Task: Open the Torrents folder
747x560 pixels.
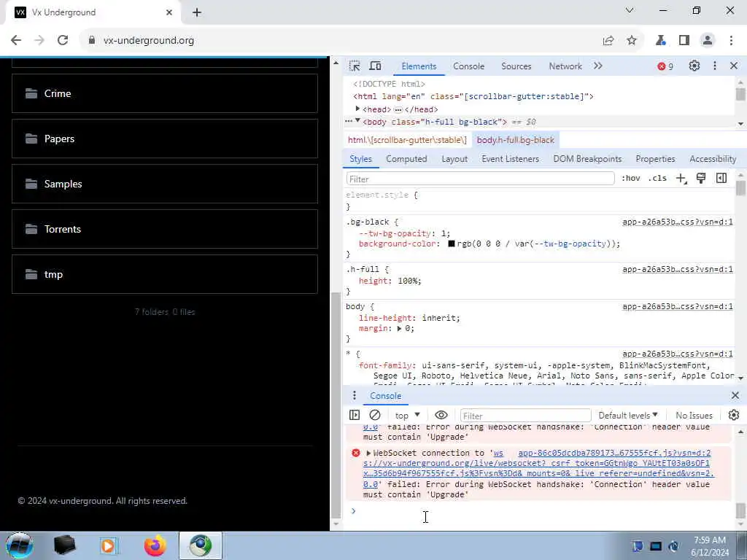Action: click(165, 229)
